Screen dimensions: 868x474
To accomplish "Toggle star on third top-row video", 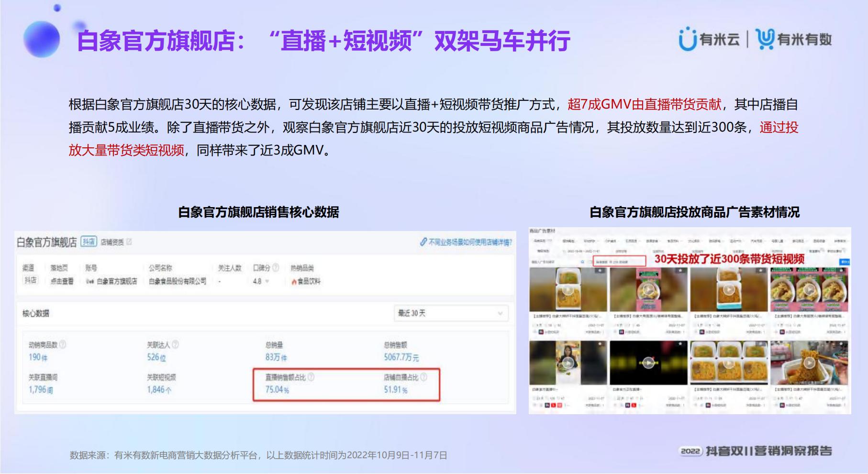I will click(761, 271).
